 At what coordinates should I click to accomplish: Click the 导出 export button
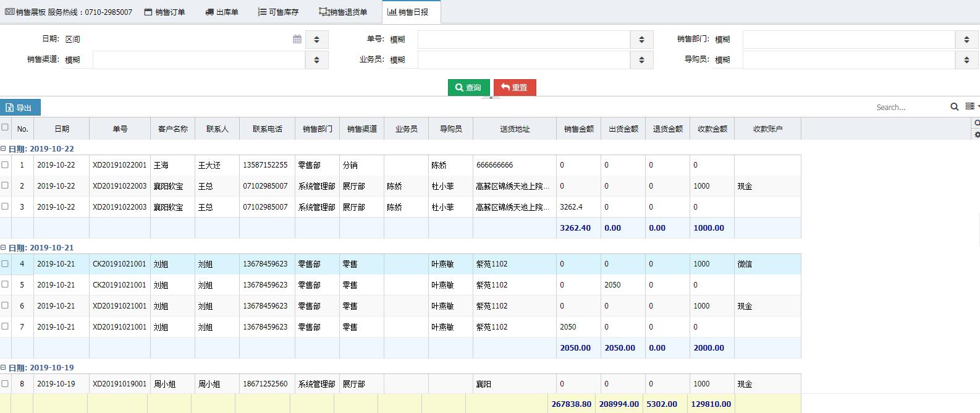pyautogui.click(x=20, y=108)
